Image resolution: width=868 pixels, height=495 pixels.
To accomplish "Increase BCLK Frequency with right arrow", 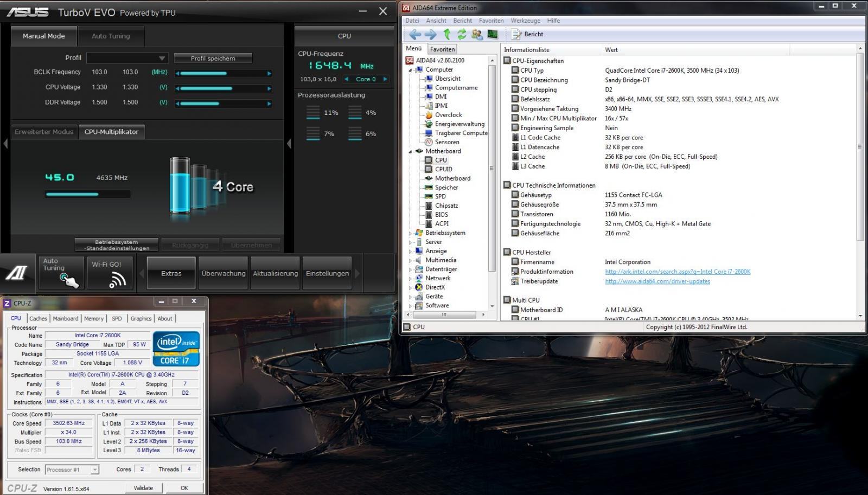I will coord(269,73).
